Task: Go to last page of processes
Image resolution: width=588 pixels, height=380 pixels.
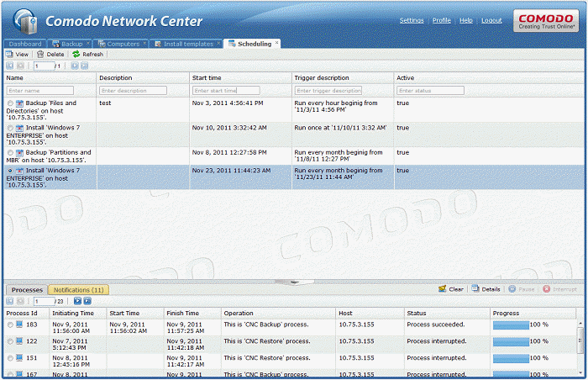Action: click(87, 301)
